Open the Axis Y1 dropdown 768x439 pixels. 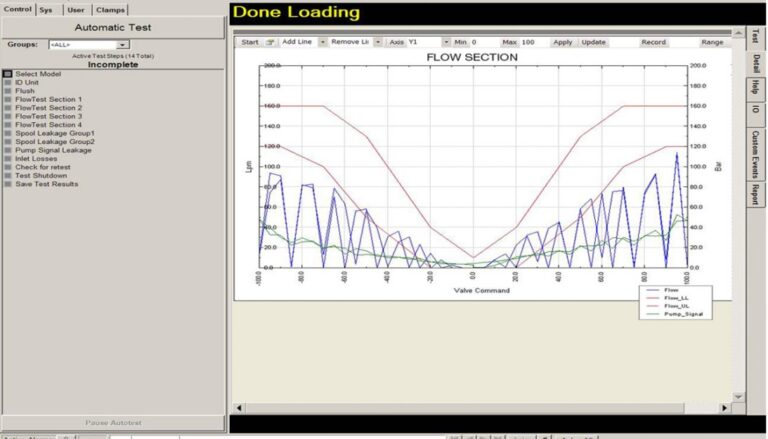446,42
